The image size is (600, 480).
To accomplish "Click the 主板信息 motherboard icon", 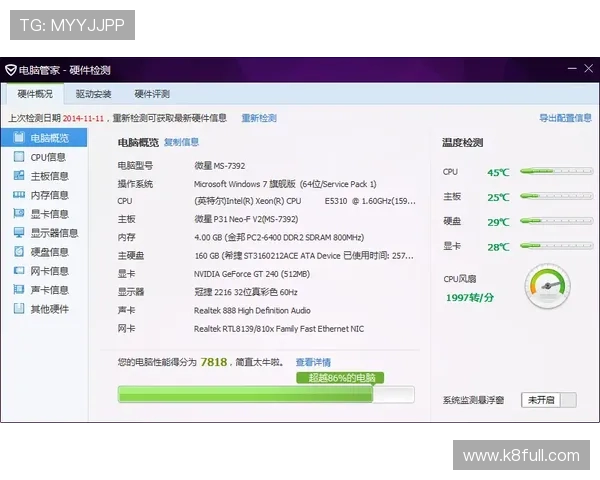I will tap(19, 175).
